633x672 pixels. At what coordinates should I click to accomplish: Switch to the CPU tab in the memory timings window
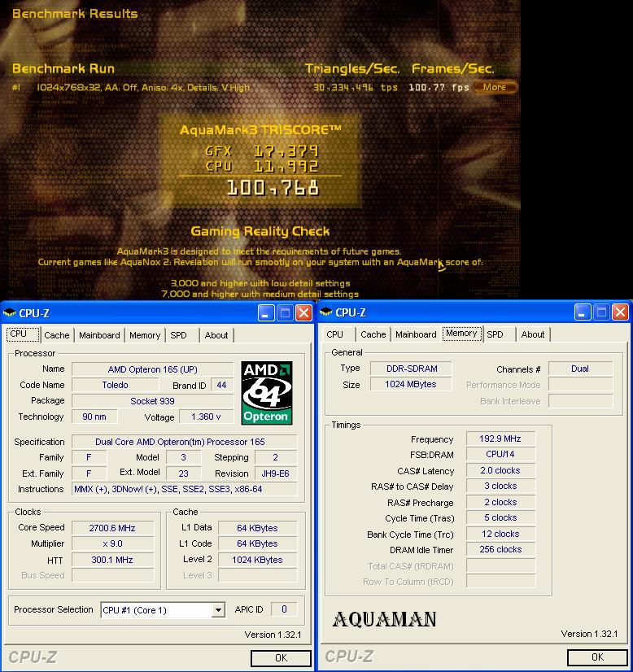click(334, 334)
